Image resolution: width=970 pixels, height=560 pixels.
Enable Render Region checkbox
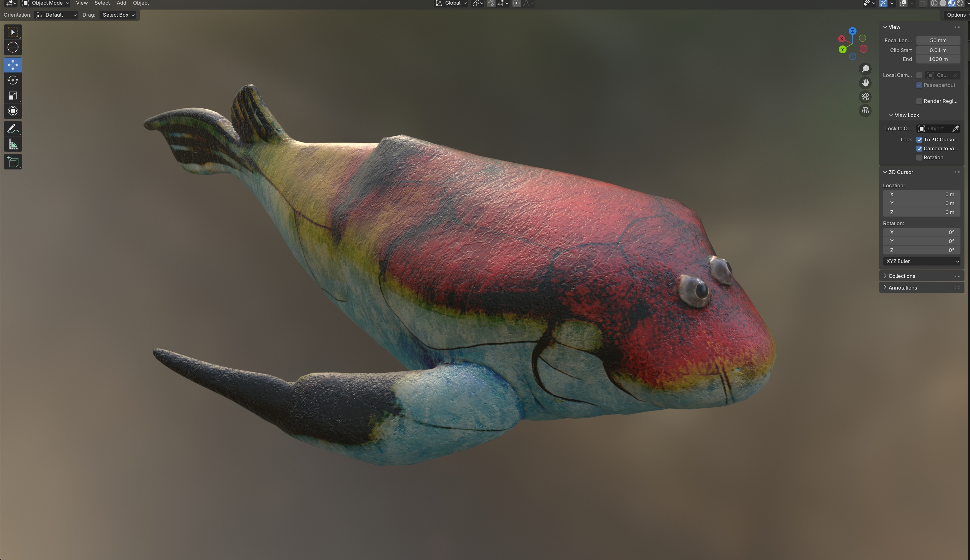click(x=919, y=101)
